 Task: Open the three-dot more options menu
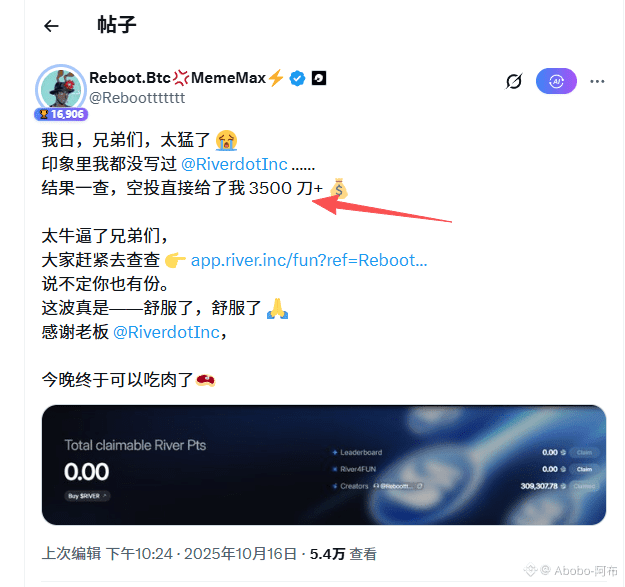(597, 81)
